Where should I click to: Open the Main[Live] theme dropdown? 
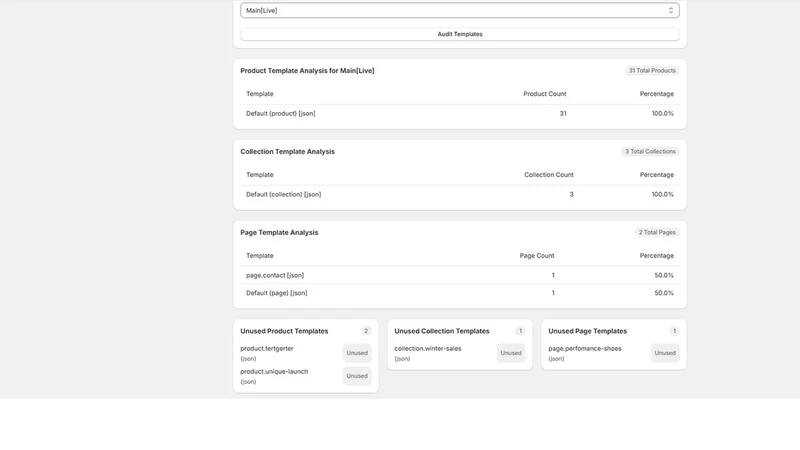460,10
